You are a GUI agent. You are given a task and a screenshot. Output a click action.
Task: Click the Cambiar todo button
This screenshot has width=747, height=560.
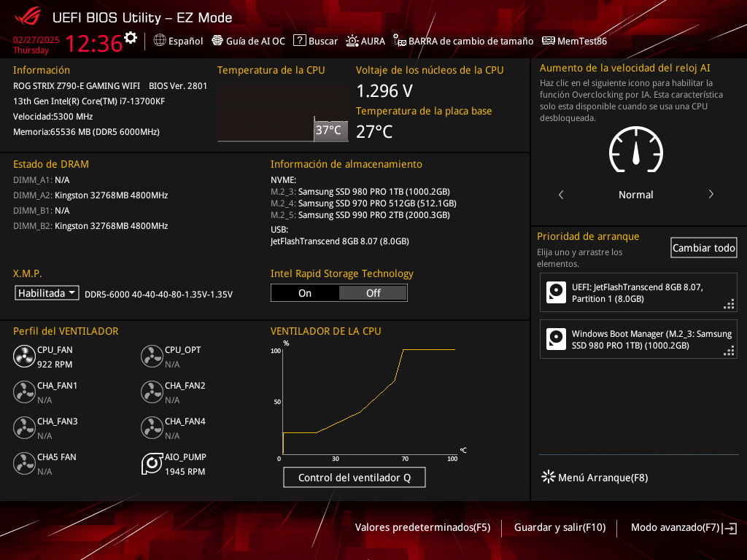coord(704,248)
